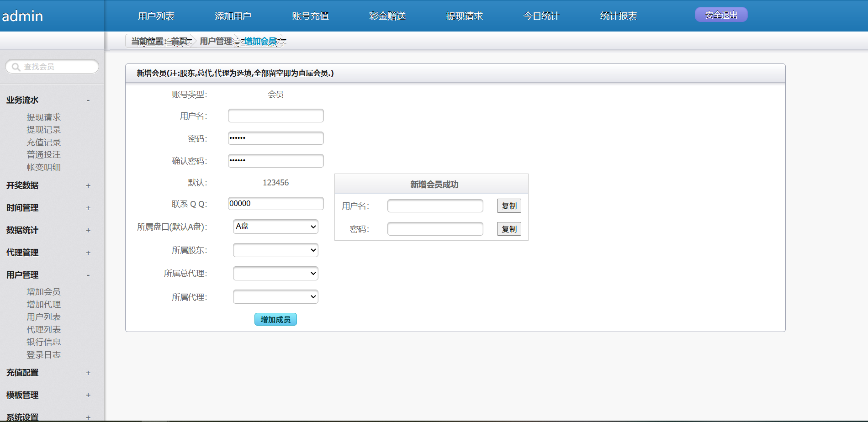The image size is (868, 422).
Task: Open 统计报表 from the top navigation
Action: click(x=619, y=16)
